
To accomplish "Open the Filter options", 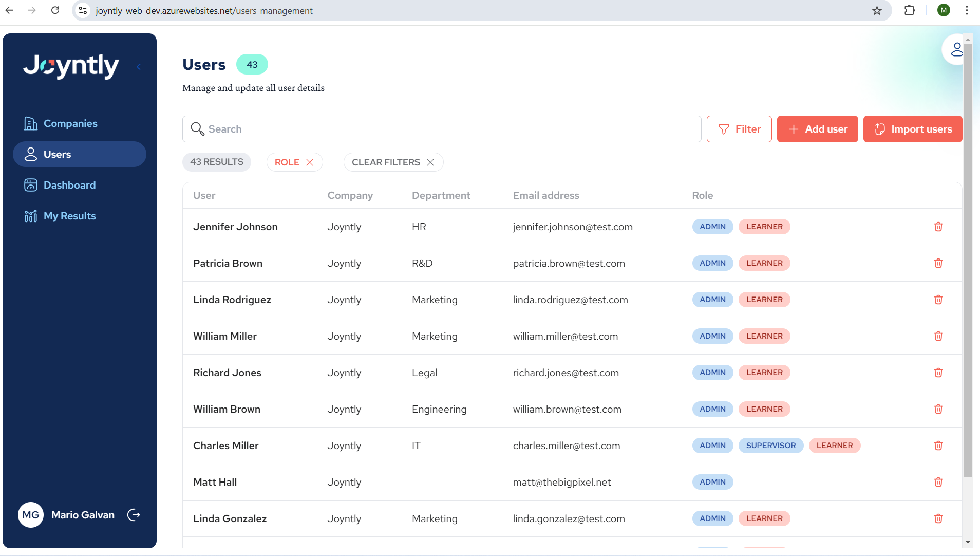I will [x=739, y=129].
